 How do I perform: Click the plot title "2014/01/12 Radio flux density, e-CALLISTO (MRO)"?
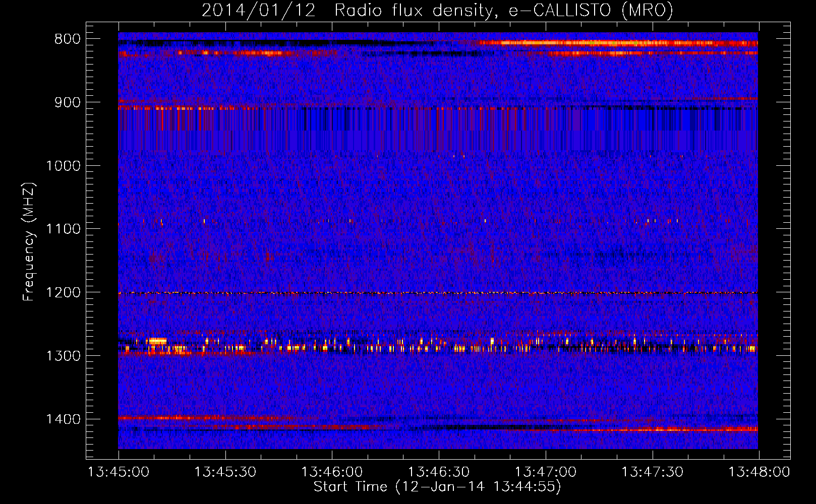(x=437, y=10)
